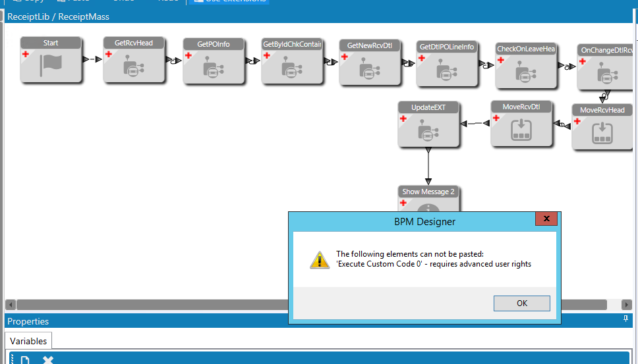This screenshot has width=638, height=364.
Task: Select the GetRcvHead method node
Action: (133, 60)
